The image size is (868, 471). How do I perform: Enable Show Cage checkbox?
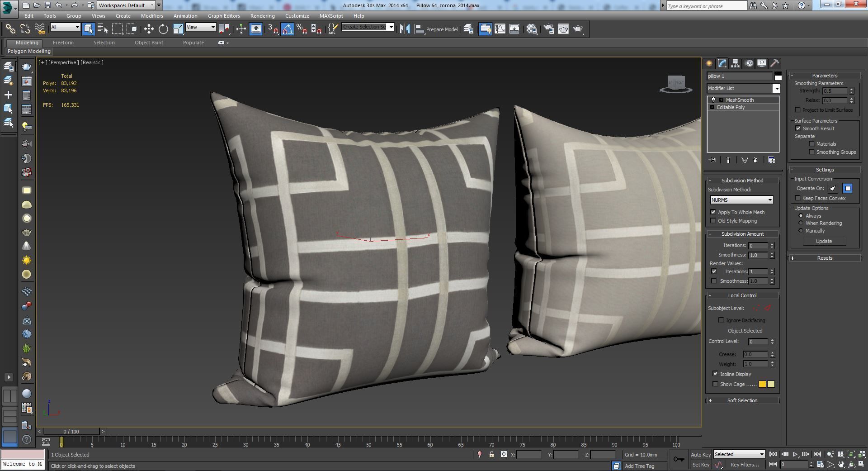715,384
